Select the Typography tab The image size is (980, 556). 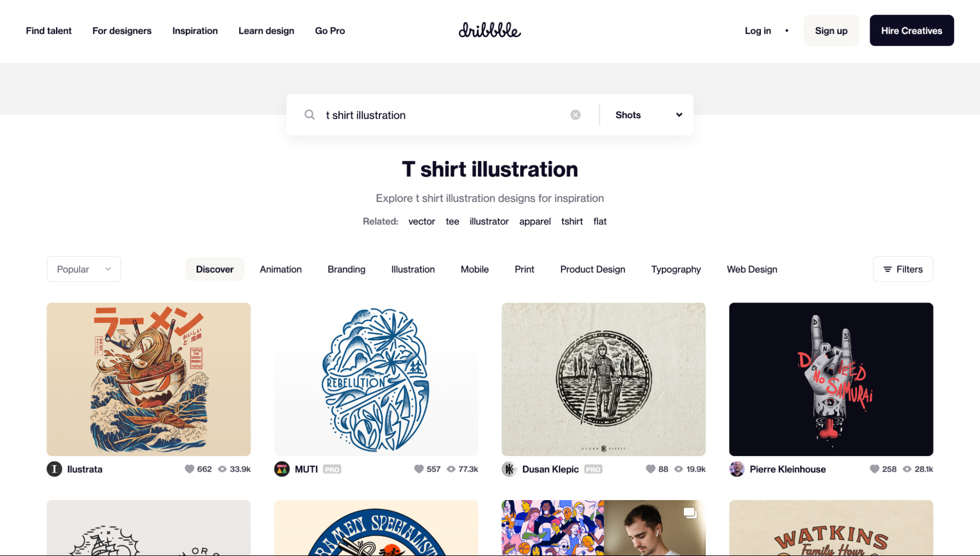[x=676, y=269]
